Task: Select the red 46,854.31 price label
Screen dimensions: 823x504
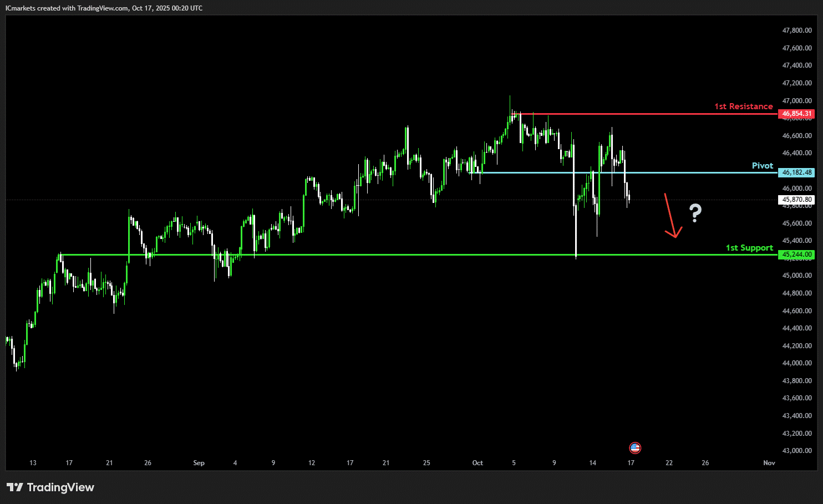Action: coord(796,114)
